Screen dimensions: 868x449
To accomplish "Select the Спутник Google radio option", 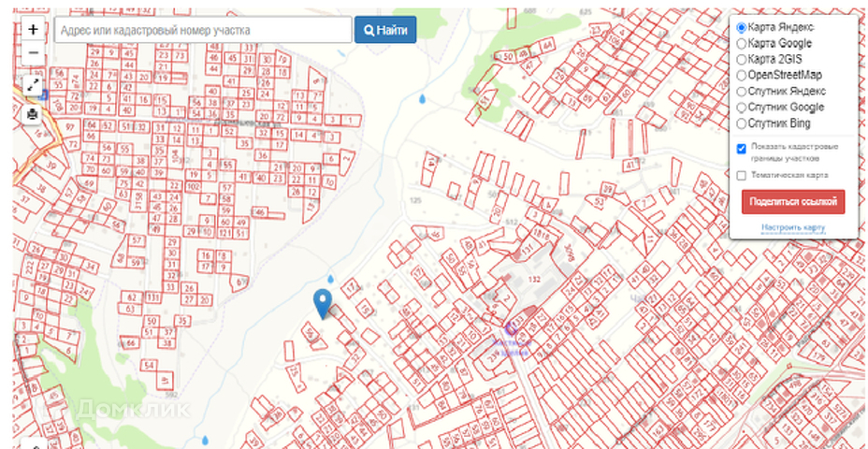I will tap(741, 108).
